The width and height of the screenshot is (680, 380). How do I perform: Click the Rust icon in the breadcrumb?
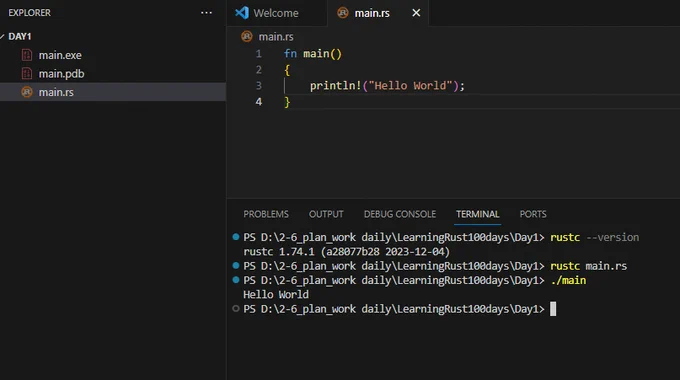247,36
